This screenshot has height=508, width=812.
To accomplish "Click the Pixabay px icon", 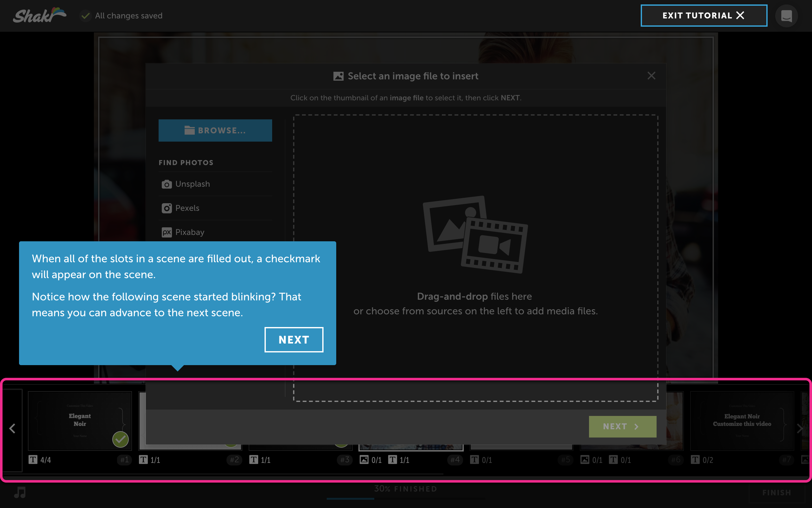I will coord(167,232).
